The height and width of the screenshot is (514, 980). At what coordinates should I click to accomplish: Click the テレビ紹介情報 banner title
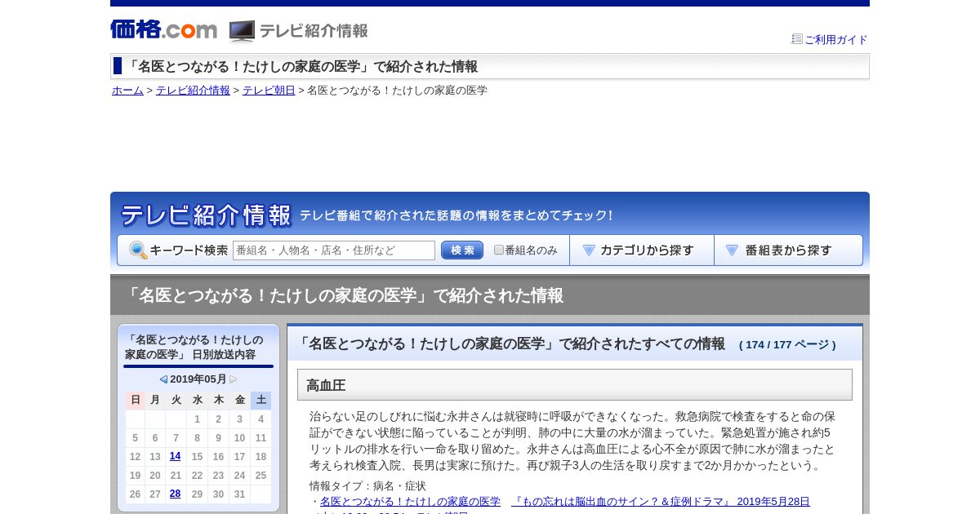coord(207,215)
